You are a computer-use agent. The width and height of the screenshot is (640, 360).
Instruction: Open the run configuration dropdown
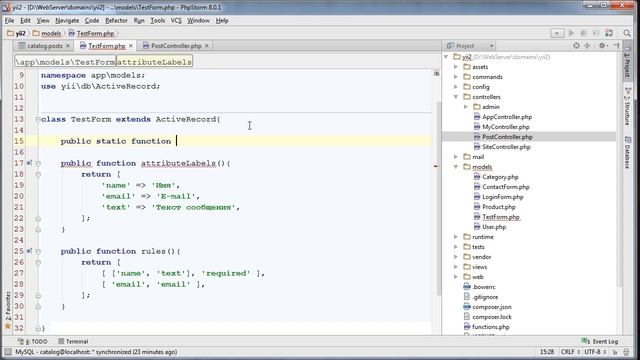tap(557, 33)
